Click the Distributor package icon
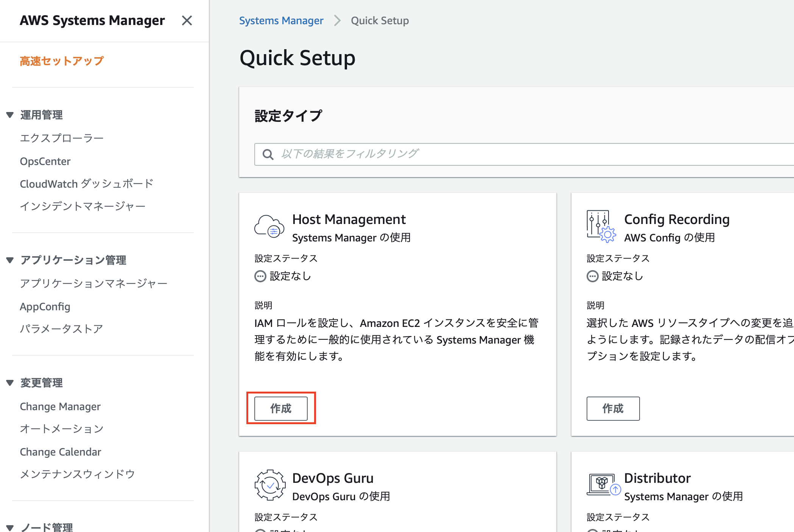 601,485
